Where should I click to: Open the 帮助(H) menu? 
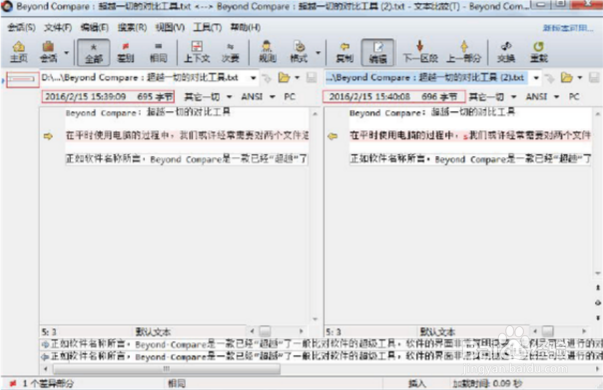(245, 27)
